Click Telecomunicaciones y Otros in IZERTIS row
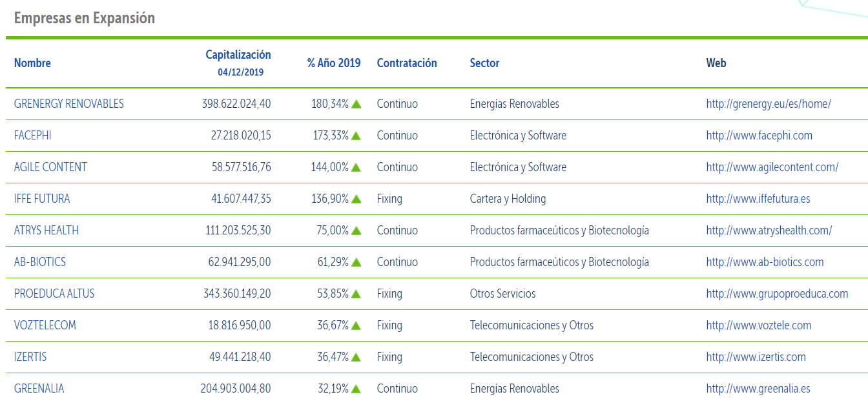The width and height of the screenshot is (868, 401). (x=532, y=357)
